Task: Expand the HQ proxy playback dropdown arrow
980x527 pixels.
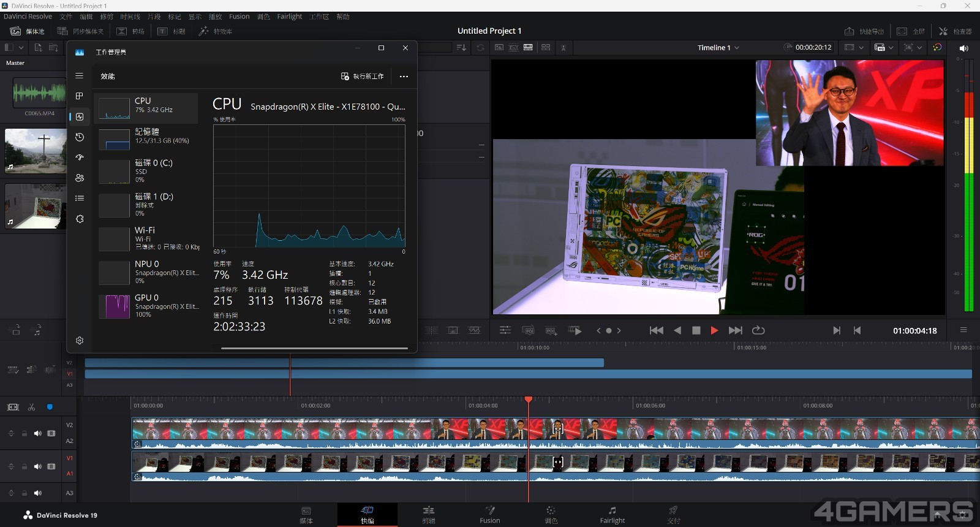Action: coord(891,47)
